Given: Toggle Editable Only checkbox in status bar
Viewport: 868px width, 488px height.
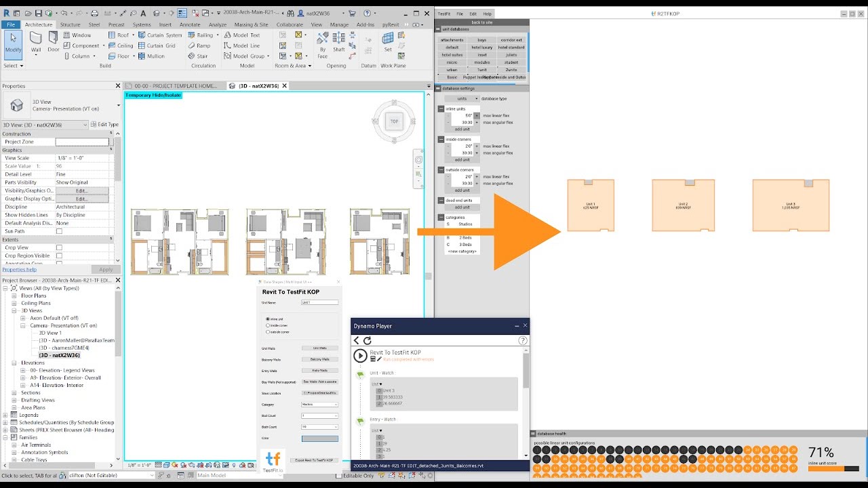Looking at the screenshot, I should 340,476.
